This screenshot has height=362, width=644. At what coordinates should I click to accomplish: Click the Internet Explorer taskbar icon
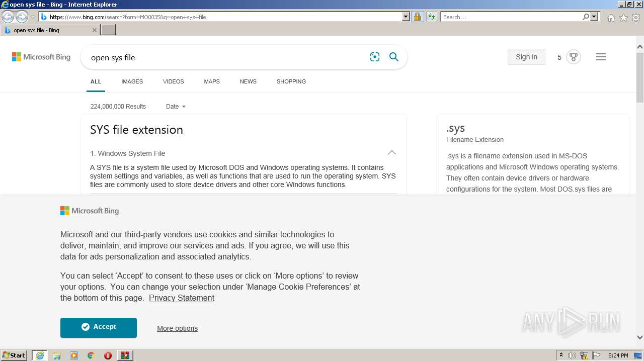(x=40, y=355)
